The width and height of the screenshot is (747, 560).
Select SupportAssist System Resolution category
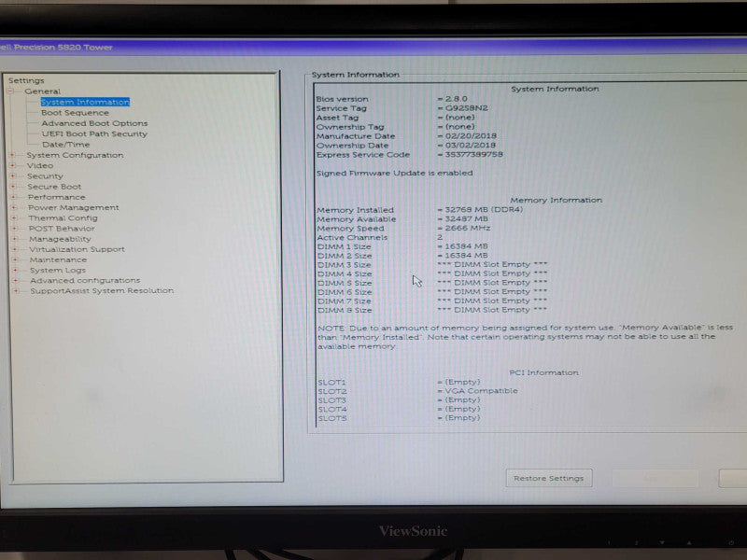[102, 290]
